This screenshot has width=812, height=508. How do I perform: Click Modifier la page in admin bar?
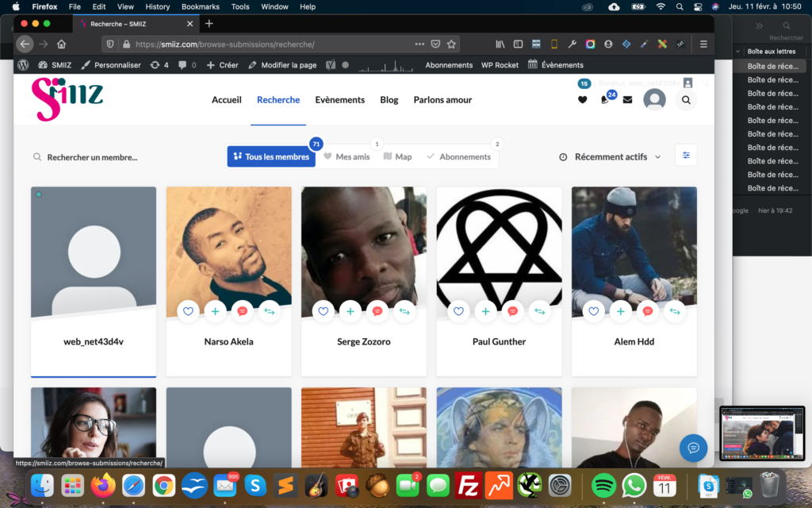pos(283,65)
